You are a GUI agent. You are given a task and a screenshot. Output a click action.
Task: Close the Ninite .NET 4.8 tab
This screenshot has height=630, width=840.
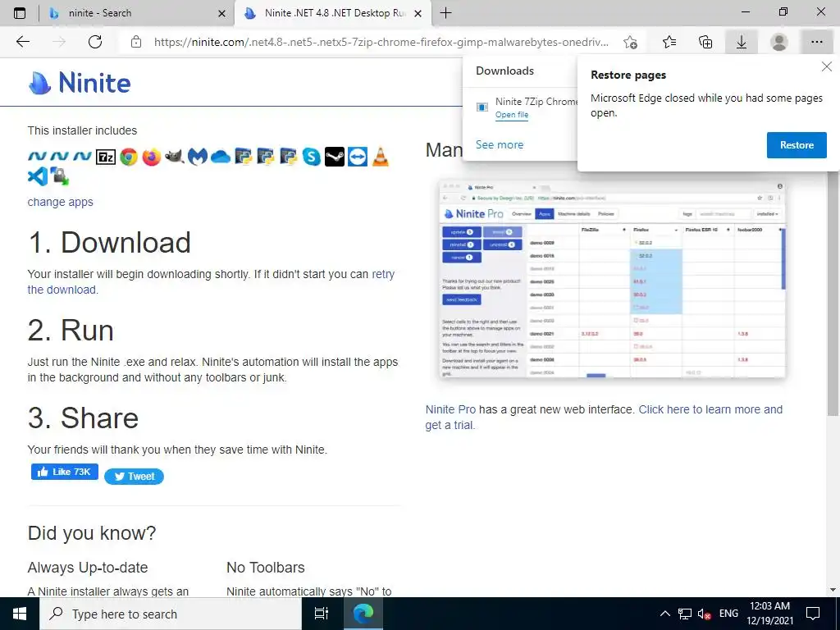(x=419, y=13)
